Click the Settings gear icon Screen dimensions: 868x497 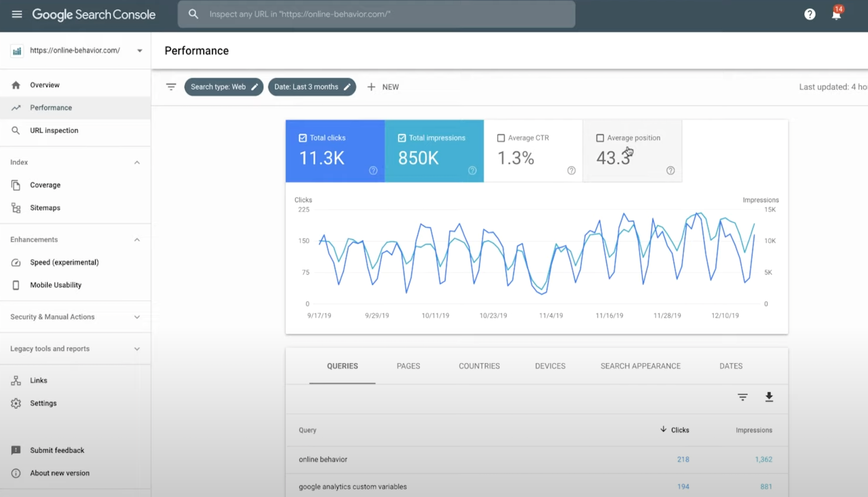point(16,403)
